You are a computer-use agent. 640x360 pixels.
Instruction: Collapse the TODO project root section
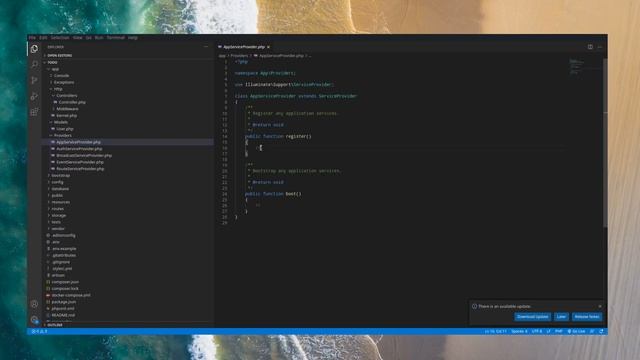52,62
